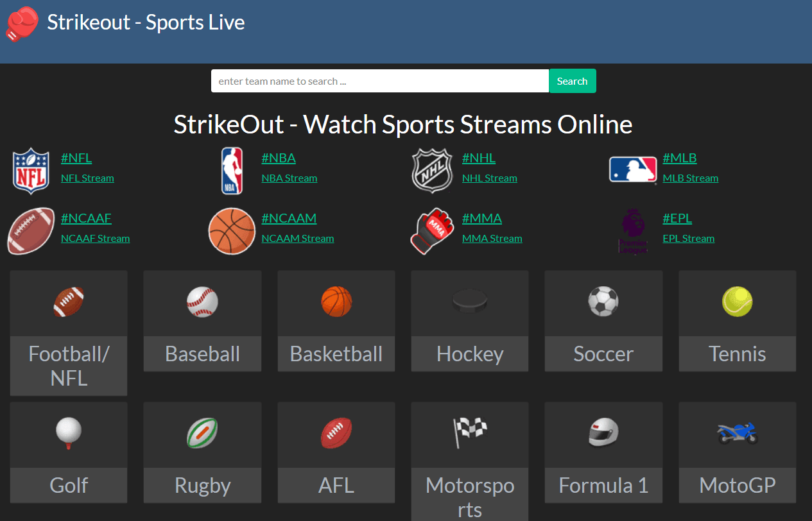Screen dimensions: 812x521
Task: Select the Golf category label
Action: point(69,485)
